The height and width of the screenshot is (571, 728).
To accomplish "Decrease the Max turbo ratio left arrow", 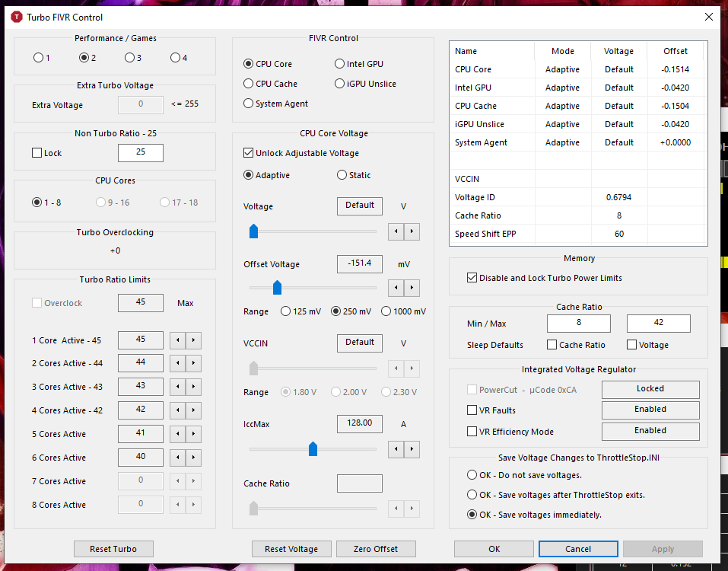I will [176, 340].
